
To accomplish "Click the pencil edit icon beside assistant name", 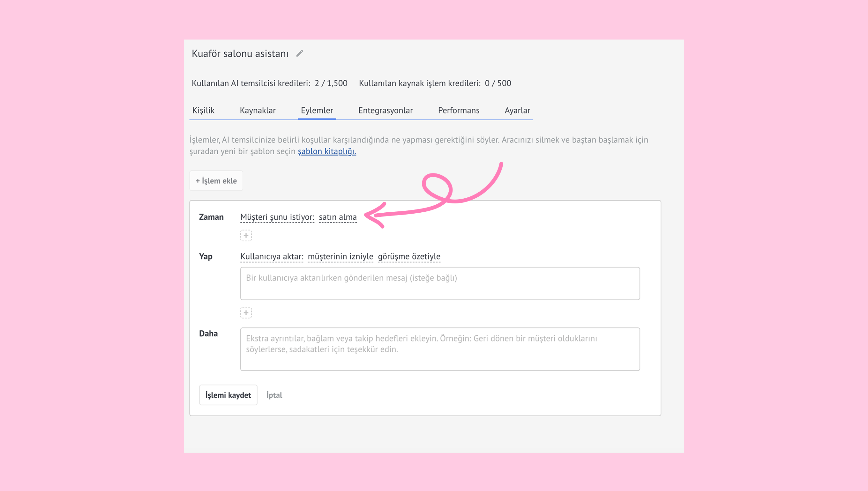I will [300, 53].
